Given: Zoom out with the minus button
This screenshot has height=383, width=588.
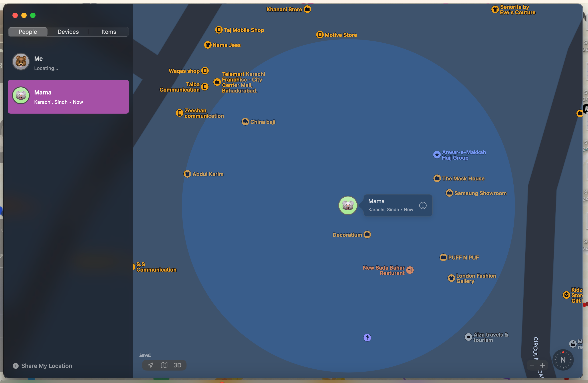Looking at the screenshot, I should 532,365.
